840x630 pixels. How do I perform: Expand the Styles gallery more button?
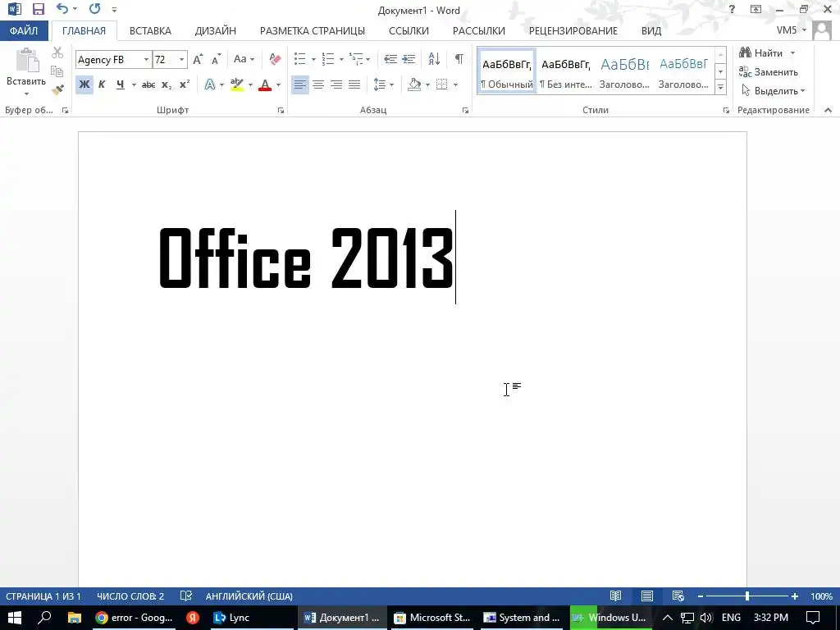tap(720, 86)
